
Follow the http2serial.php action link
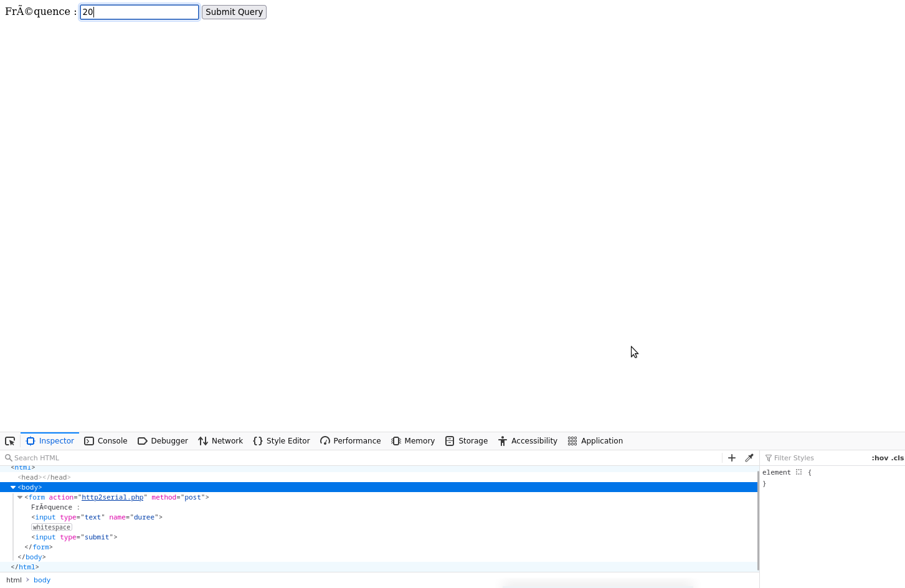click(x=112, y=497)
